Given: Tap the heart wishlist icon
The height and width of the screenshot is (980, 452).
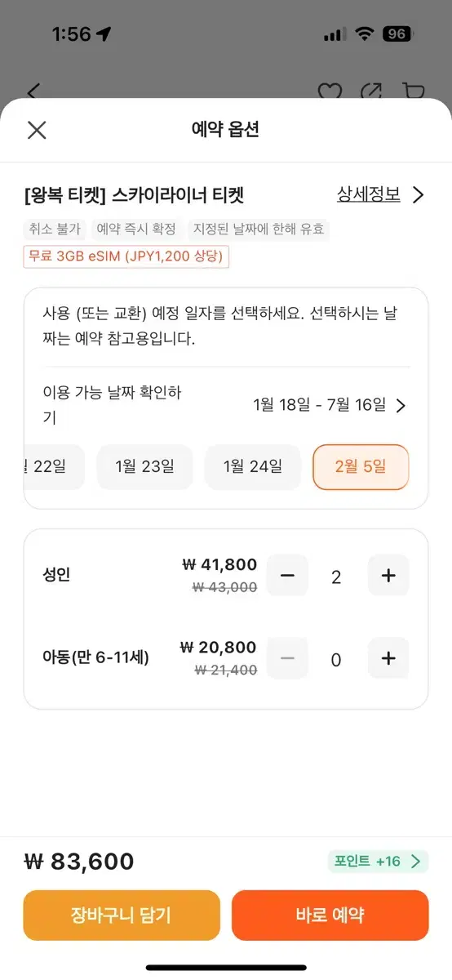Looking at the screenshot, I should 330,91.
